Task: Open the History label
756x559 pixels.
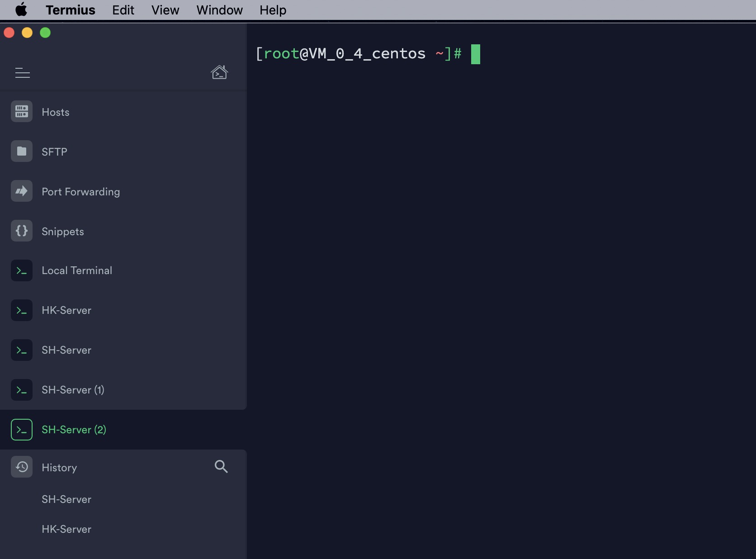Action: [x=59, y=468]
